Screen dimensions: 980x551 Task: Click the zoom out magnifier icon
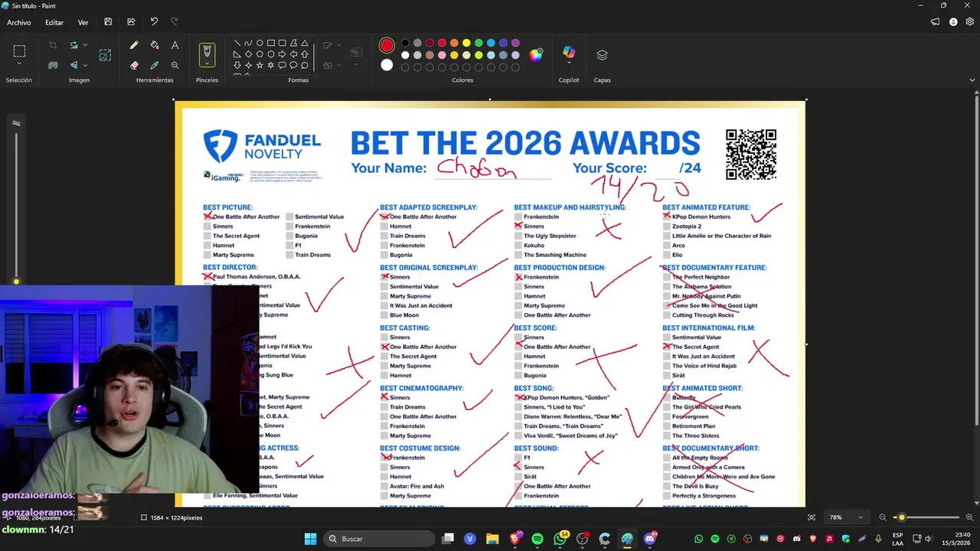pos(883,517)
